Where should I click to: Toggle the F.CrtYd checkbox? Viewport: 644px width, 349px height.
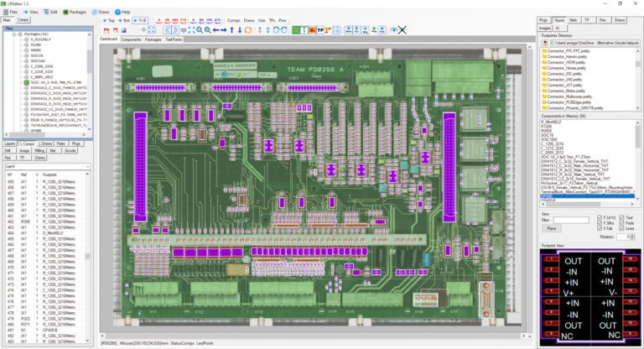pos(600,217)
